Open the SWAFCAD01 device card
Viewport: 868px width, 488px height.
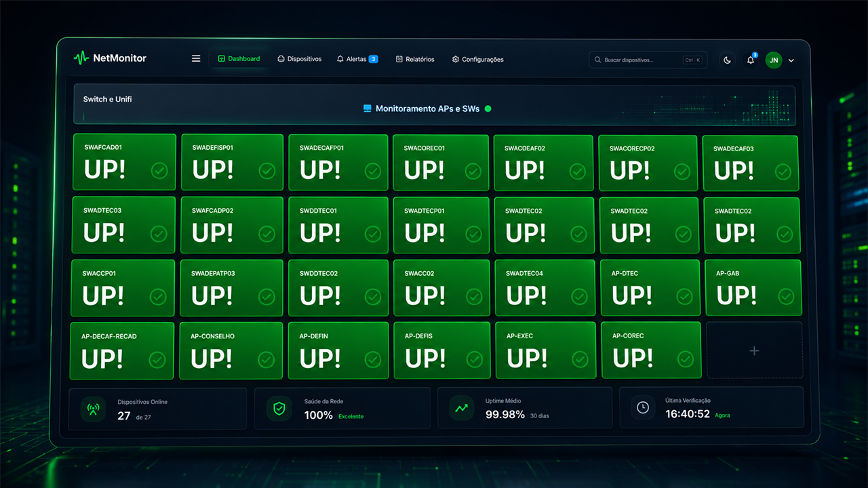pos(124,161)
